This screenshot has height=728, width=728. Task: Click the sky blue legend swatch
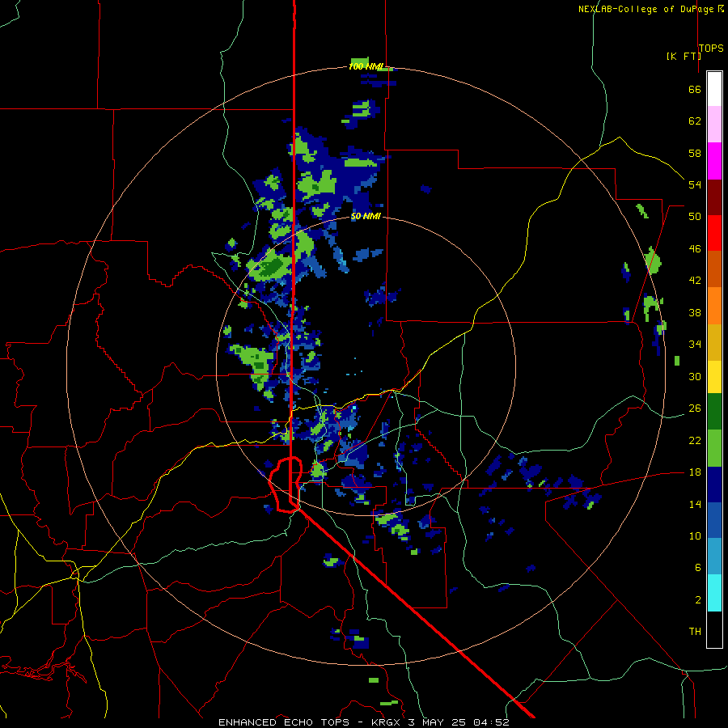pyautogui.click(x=714, y=557)
